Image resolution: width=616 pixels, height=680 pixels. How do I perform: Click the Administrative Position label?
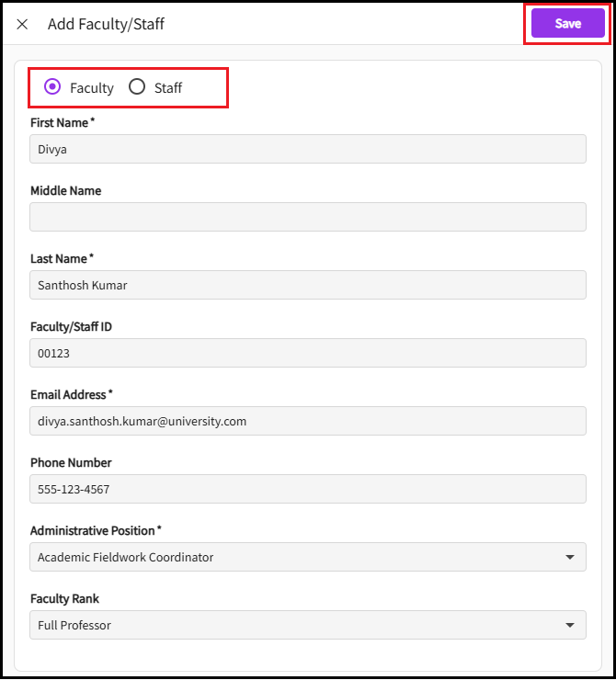[x=94, y=530]
